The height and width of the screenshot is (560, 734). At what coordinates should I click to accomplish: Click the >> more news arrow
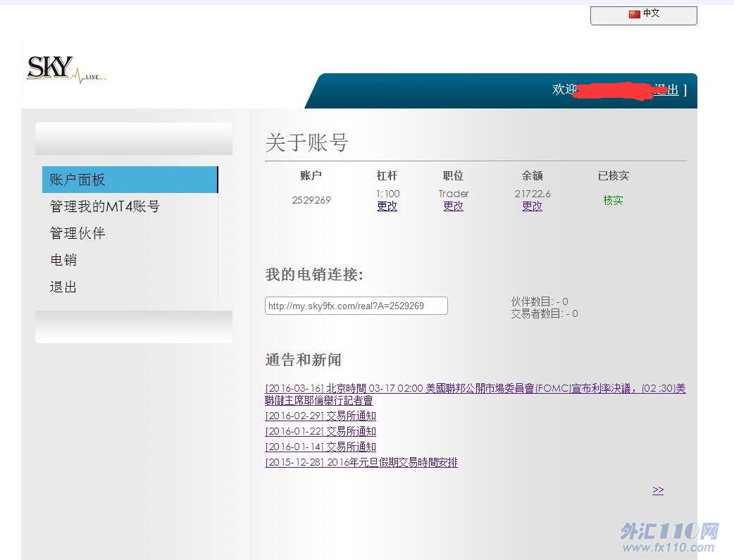click(657, 490)
